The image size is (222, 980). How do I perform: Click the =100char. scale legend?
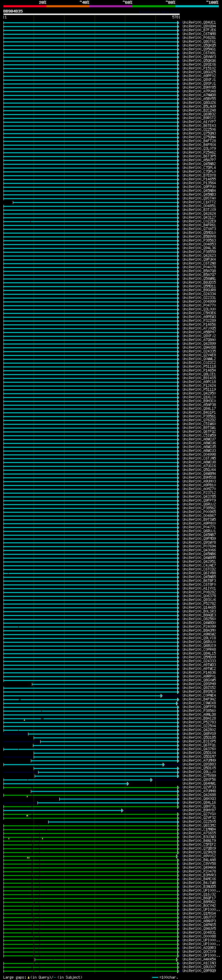pos(165,977)
